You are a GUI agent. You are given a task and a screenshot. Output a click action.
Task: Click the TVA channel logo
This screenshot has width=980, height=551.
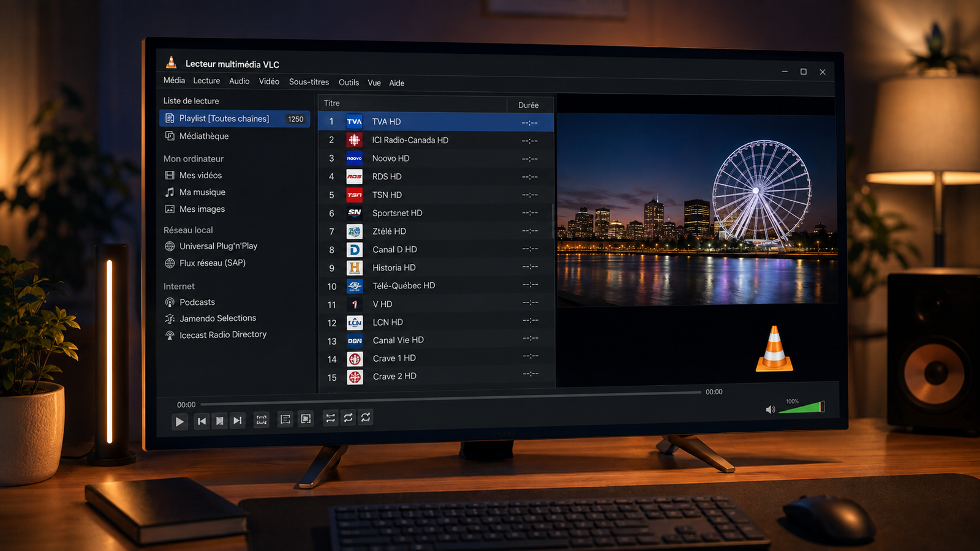click(354, 122)
